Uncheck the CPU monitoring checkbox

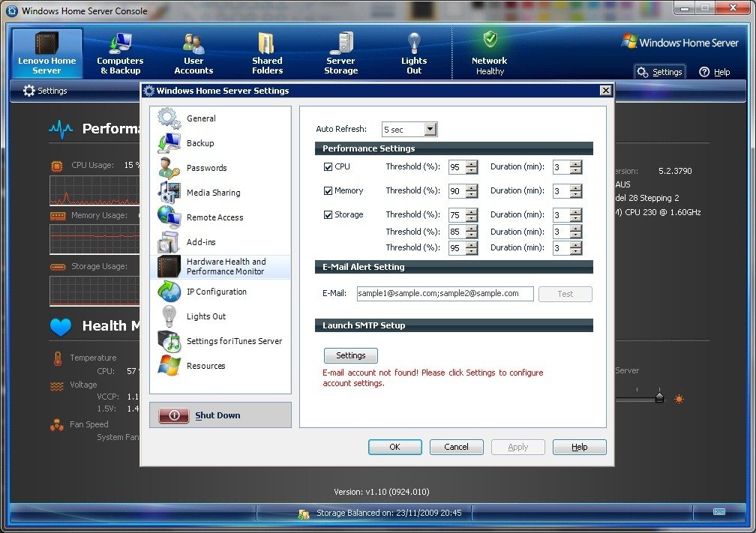(x=328, y=166)
